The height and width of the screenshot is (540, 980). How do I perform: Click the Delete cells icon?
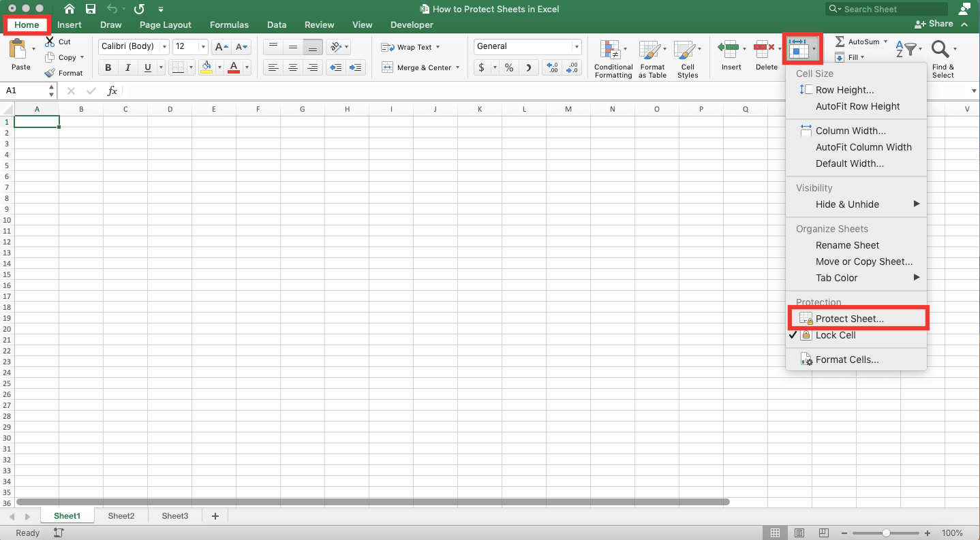coord(764,48)
